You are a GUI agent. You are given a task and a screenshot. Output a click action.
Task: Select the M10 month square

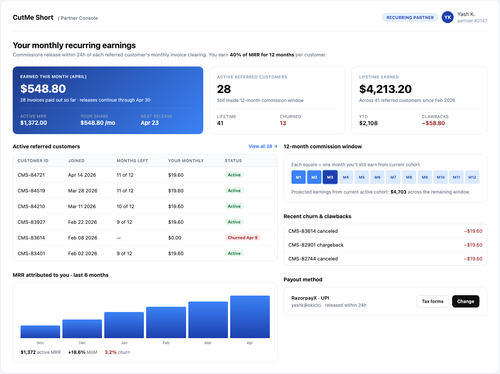coord(441,177)
